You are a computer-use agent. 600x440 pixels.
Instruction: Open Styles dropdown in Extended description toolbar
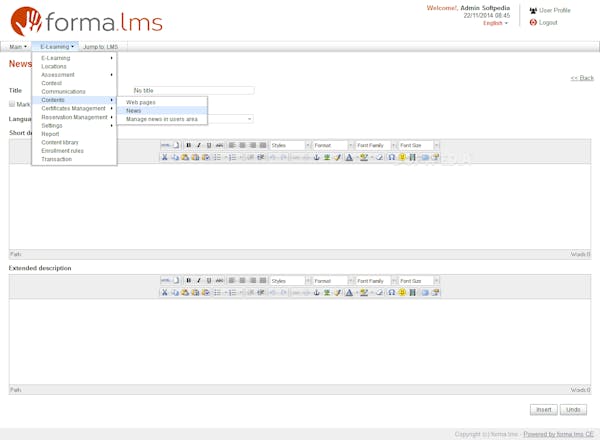(x=290, y=281)
